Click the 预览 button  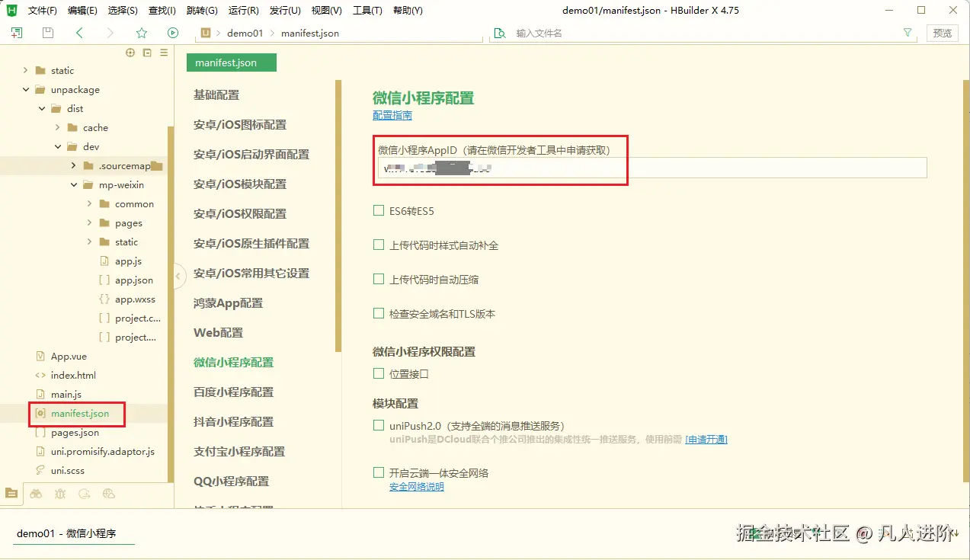click(943, 33)
